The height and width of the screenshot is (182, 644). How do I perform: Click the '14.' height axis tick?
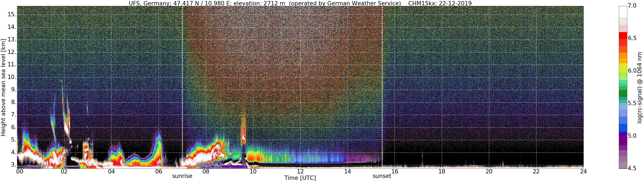12,27
